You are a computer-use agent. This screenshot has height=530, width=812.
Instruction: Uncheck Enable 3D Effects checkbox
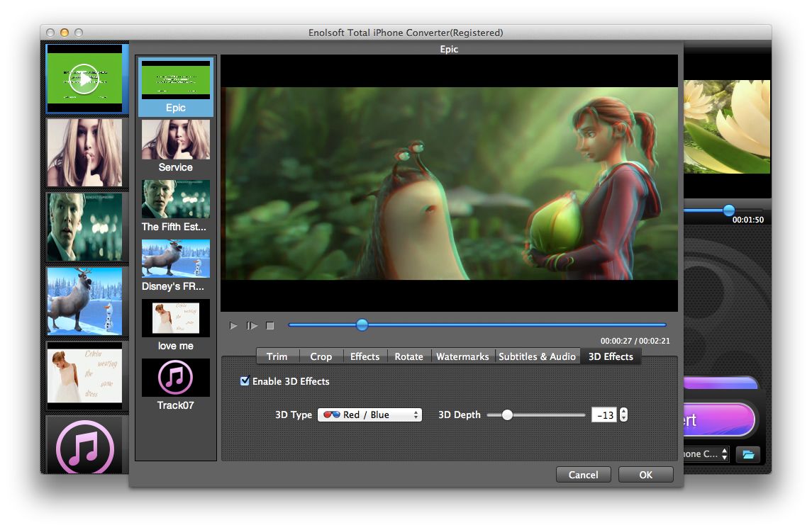[x=245, y=381]
